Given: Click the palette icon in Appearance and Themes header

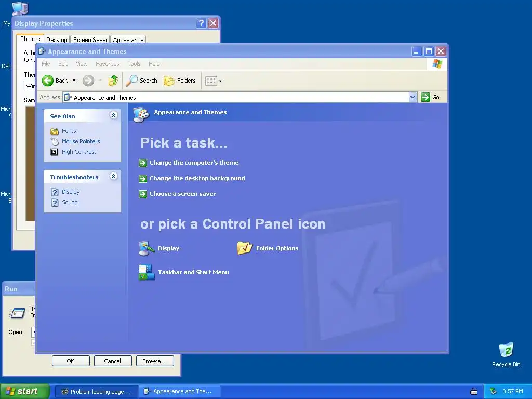Looking at the screenshot, I should pyautogui.click(x=141, y=114).
